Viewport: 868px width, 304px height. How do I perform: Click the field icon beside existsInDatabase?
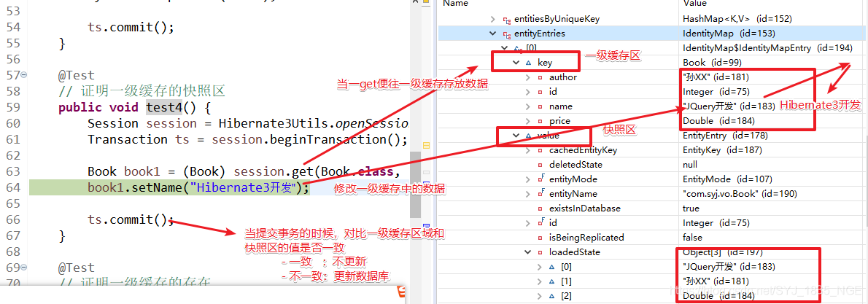(540, 208)
